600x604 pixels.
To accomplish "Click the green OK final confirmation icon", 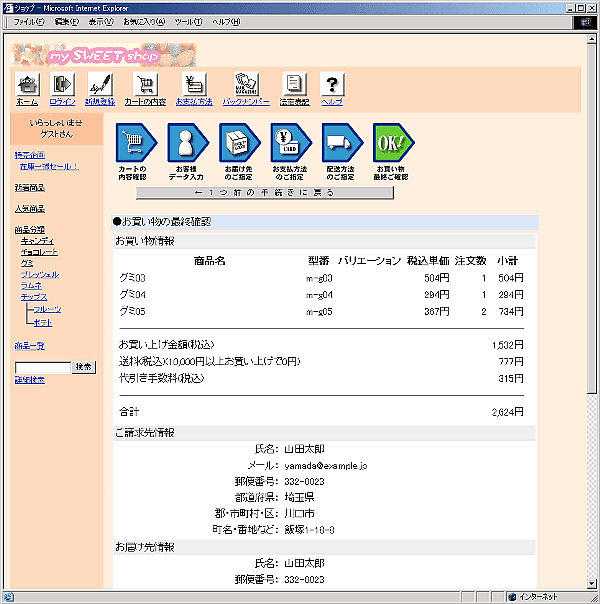I will [x=394, y=143].
